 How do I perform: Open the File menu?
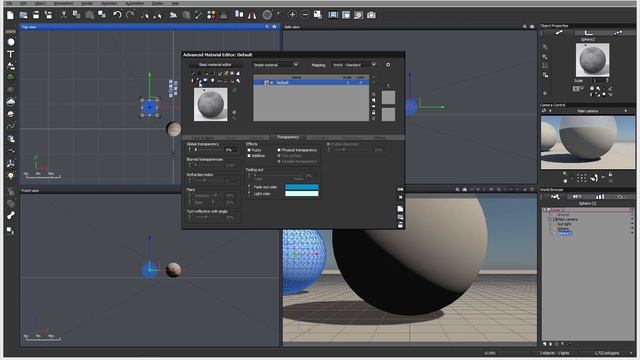pyautogui.click(x=9, y=3)
